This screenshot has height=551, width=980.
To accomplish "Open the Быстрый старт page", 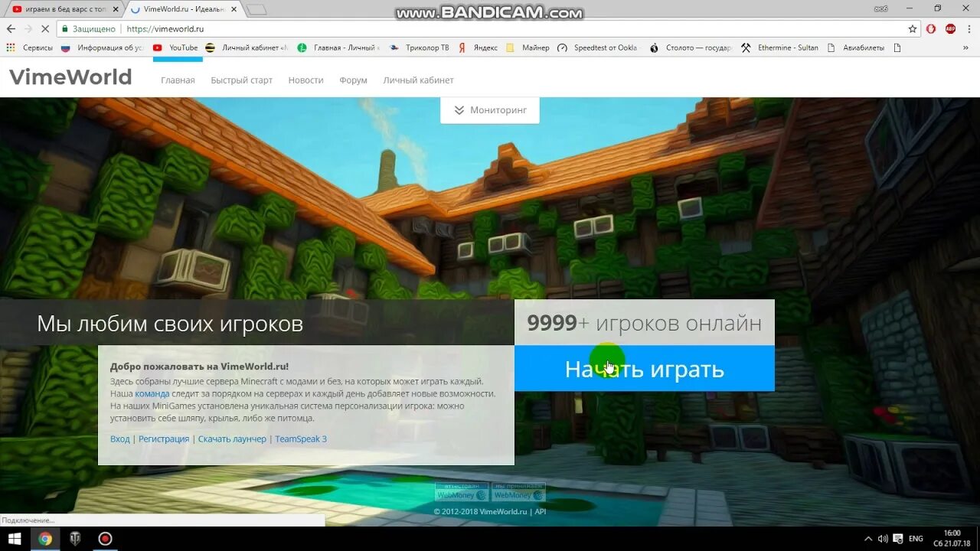I will pyautogui.click(x=242, y=80).
